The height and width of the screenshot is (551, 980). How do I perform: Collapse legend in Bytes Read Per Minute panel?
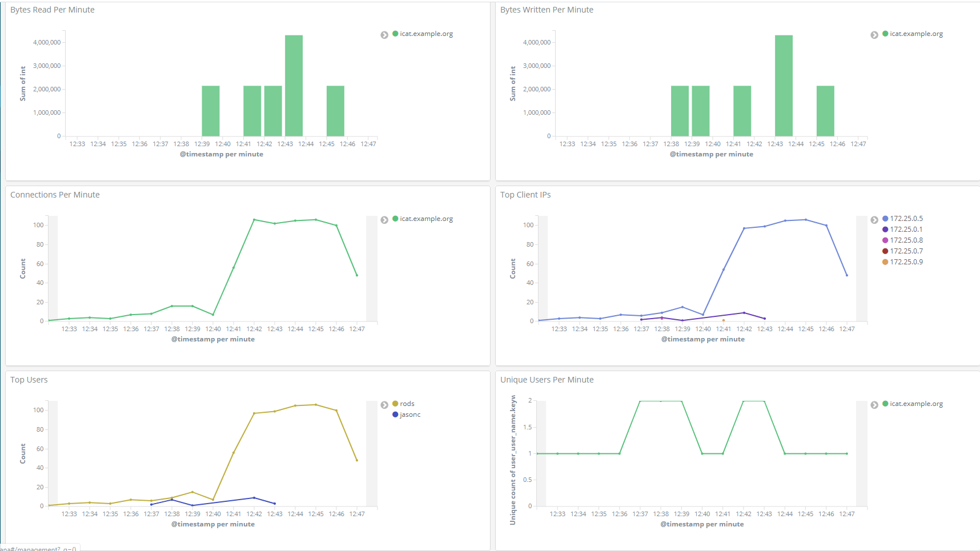[384, 35]
